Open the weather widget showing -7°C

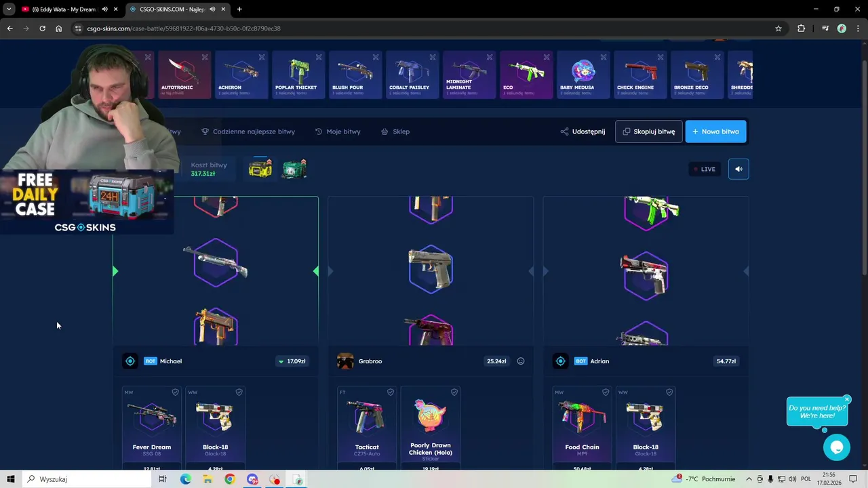click(703, 479)
